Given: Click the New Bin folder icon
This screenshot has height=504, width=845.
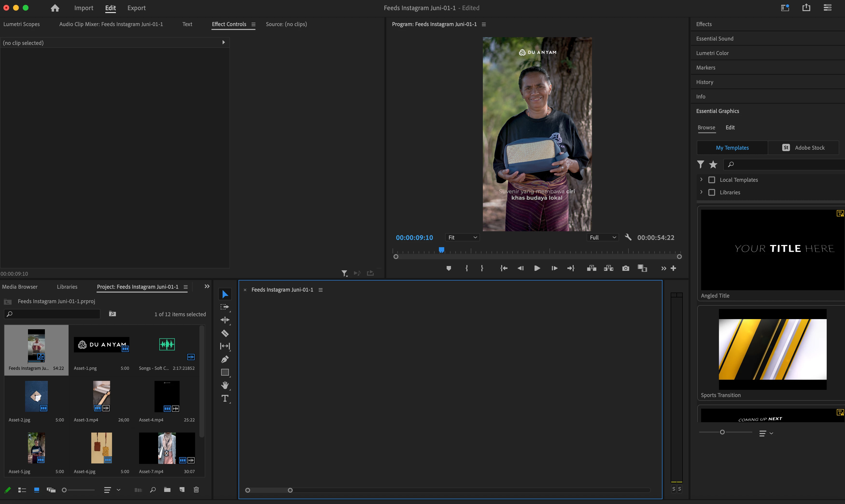Looking at the screenshot, I should [x=167, y=490].
